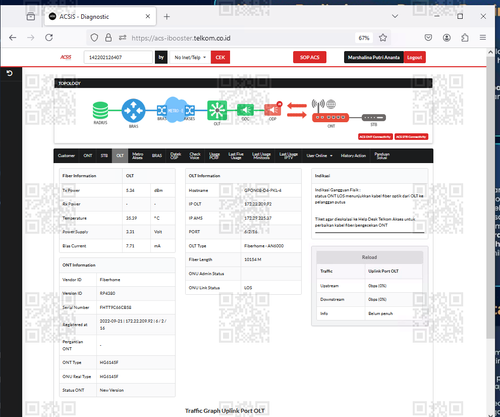Click the list all tabs chevron

[395, 16]
